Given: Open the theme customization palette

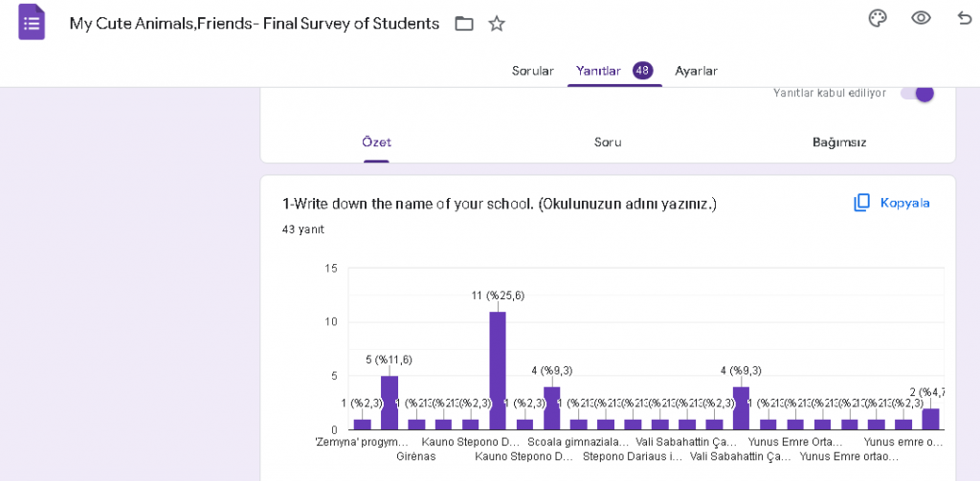Looking at the screenshot, I should point(878,18).
